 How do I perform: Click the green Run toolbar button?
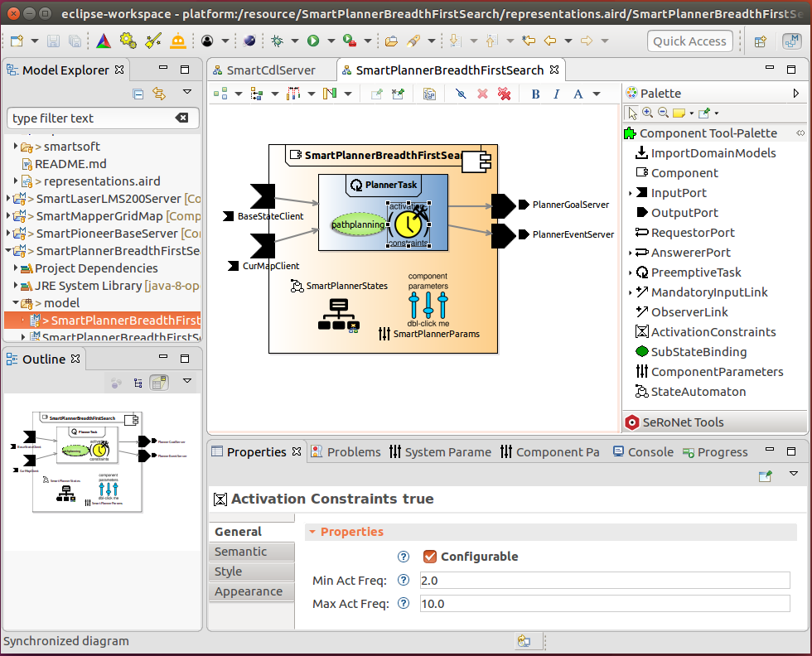314,41
